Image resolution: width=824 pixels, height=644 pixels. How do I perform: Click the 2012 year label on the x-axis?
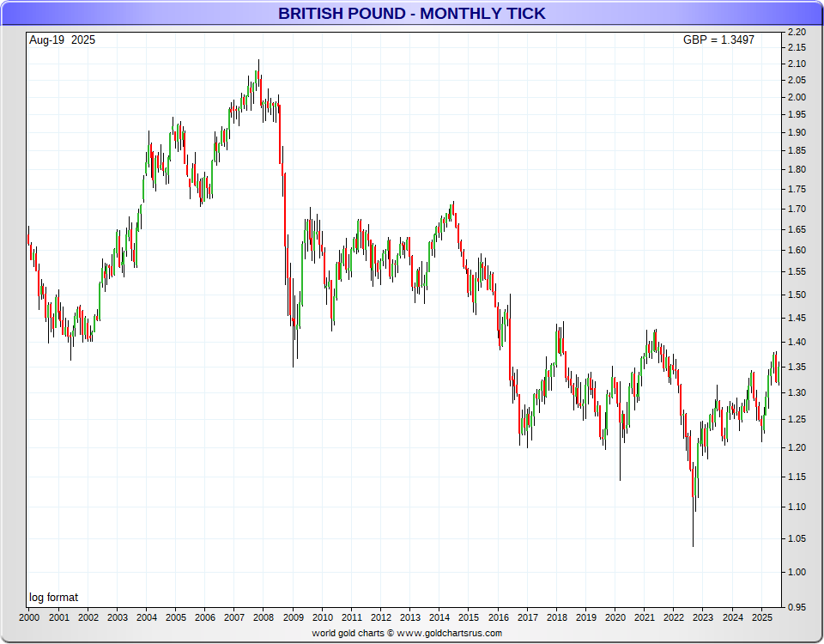(x=381, y=617)
